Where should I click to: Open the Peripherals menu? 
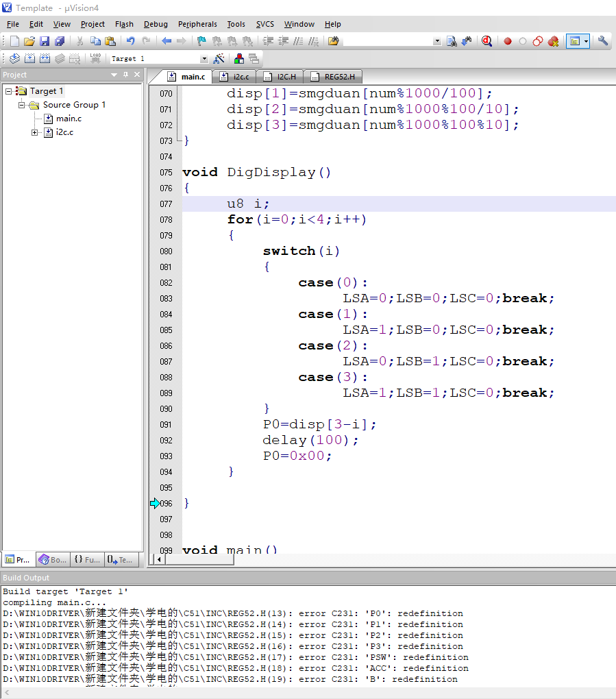coord(197,24)
